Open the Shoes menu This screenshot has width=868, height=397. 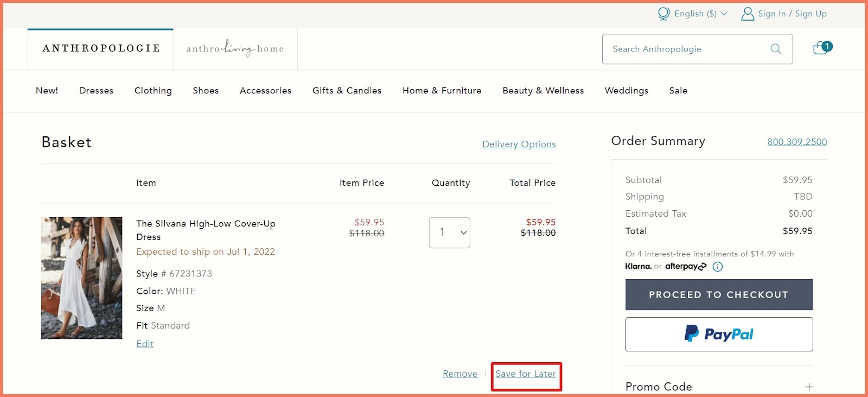pos(206,91)
